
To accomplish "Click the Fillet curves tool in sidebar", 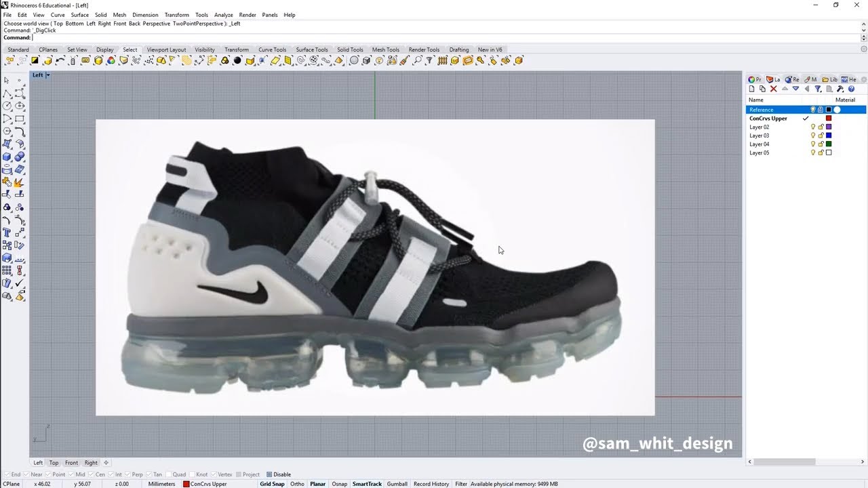I will [20, 131].
